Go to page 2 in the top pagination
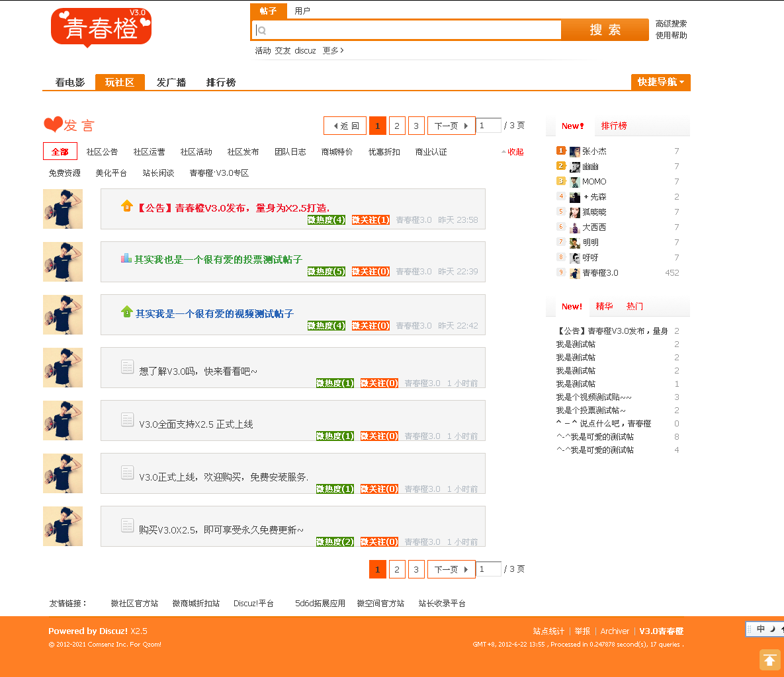784x677 pixels. pos(397,126)
